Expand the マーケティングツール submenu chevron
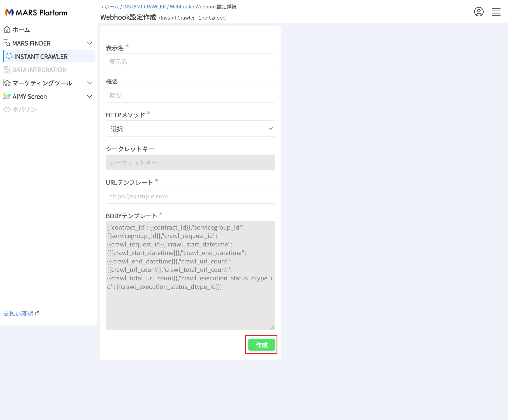This screenshot has height=420, width=508. [x=89, y=83]
